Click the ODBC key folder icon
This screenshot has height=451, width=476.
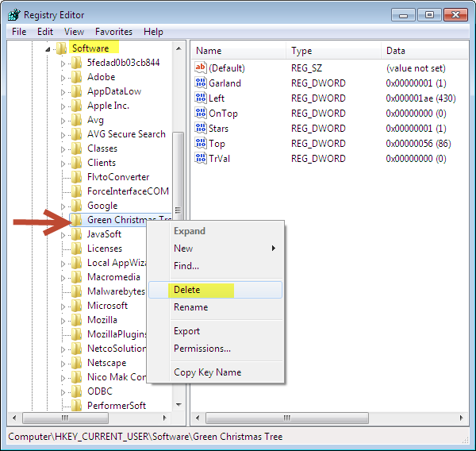(x=76, y=391)
